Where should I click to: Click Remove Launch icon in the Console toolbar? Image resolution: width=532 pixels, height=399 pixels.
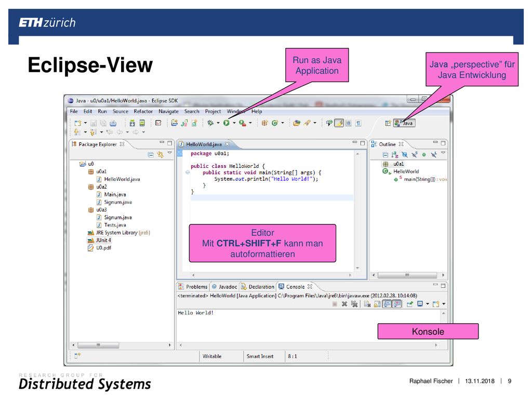pos(344,304)
